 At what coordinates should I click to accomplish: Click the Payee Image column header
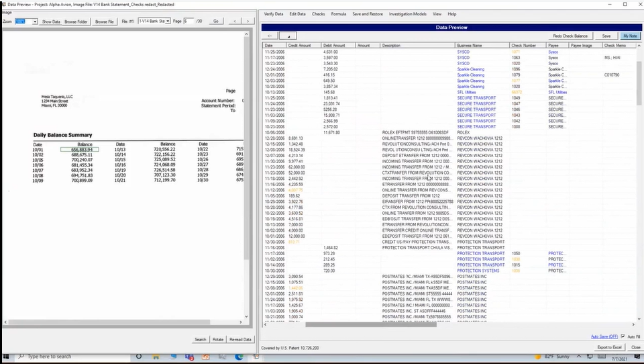[585, 45]
